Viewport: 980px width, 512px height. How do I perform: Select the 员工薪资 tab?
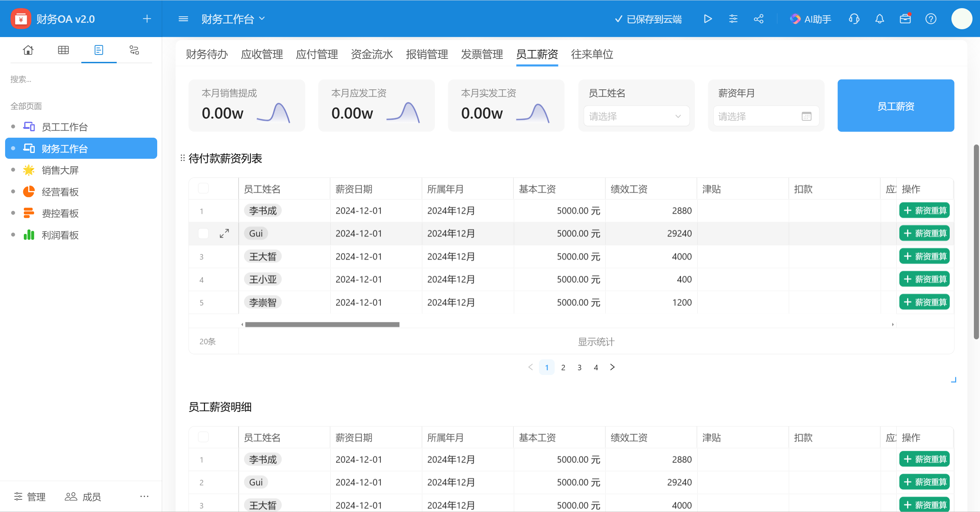(x=537, y=54)
